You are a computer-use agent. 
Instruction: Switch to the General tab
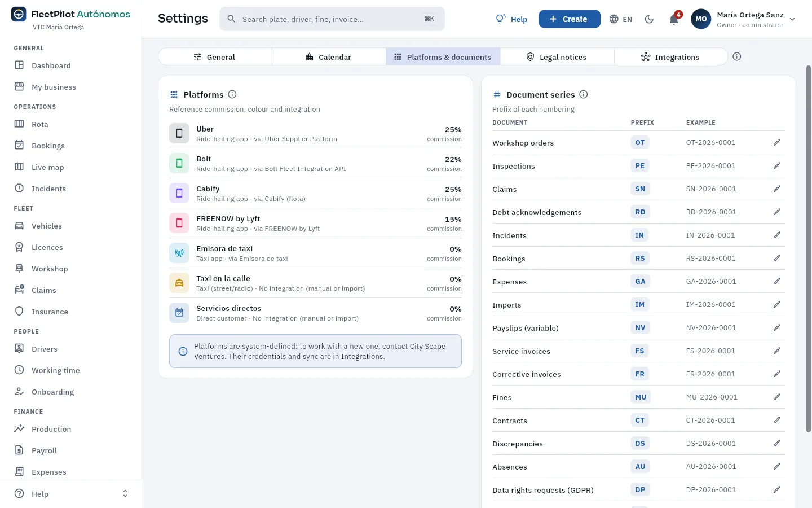[x=215, y=57]
